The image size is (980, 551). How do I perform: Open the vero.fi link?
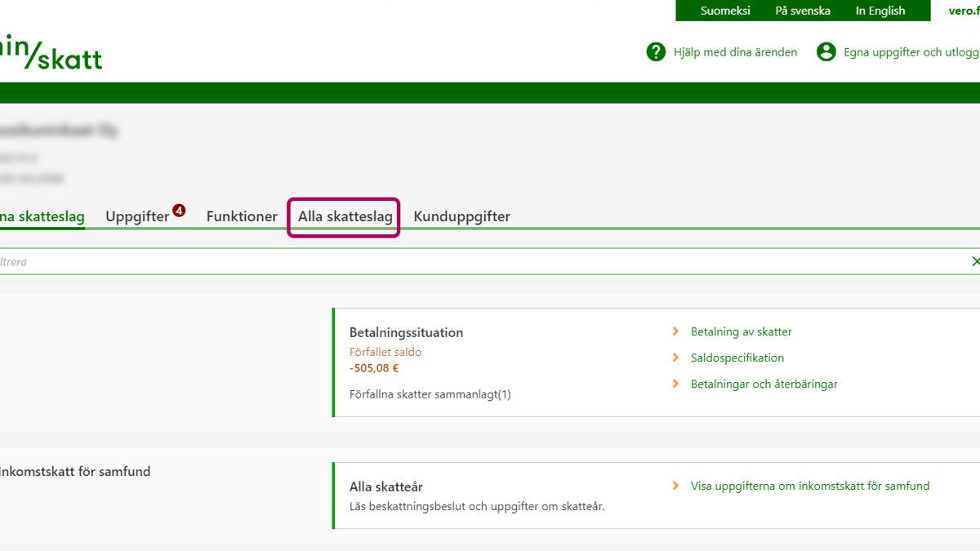click(x=964, y=11)
